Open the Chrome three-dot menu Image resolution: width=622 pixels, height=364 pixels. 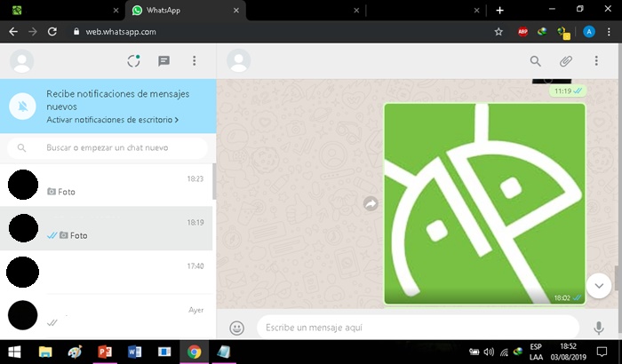[x=609, y=32]
